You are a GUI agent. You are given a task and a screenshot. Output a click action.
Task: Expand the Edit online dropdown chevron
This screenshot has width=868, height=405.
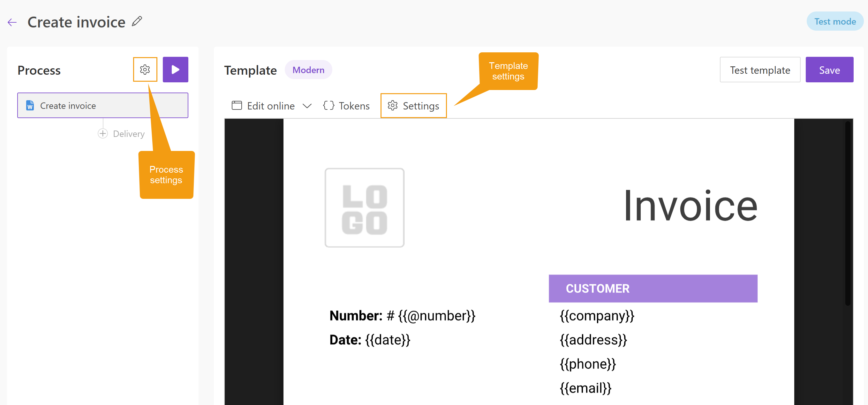point(307,106)
